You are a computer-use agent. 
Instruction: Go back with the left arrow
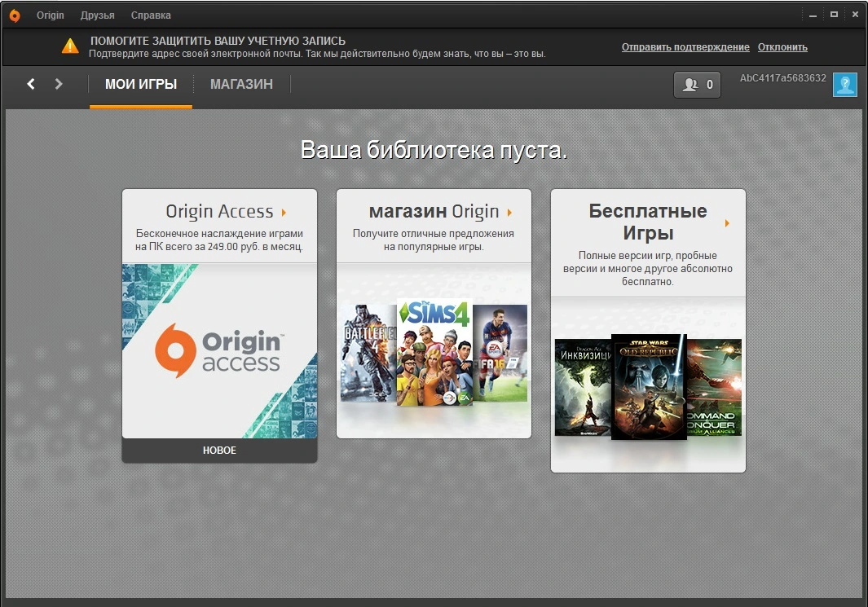pos(31,84)
